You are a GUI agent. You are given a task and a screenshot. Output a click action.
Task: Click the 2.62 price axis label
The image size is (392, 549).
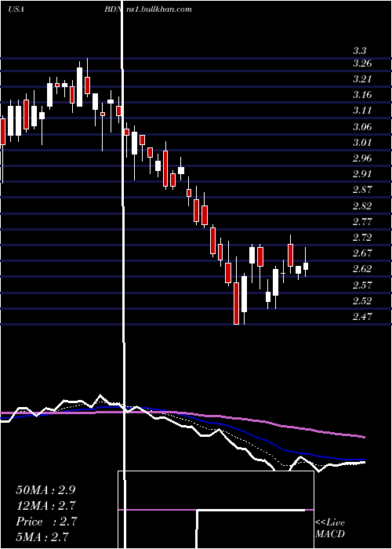coord(362,269)
